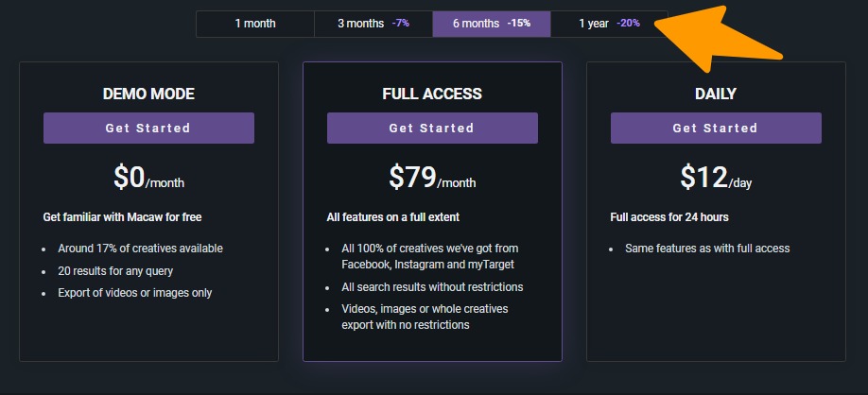Click the -7% discount badge
The height and width of the screenshot is (395, 868).
tap(401, 24)
